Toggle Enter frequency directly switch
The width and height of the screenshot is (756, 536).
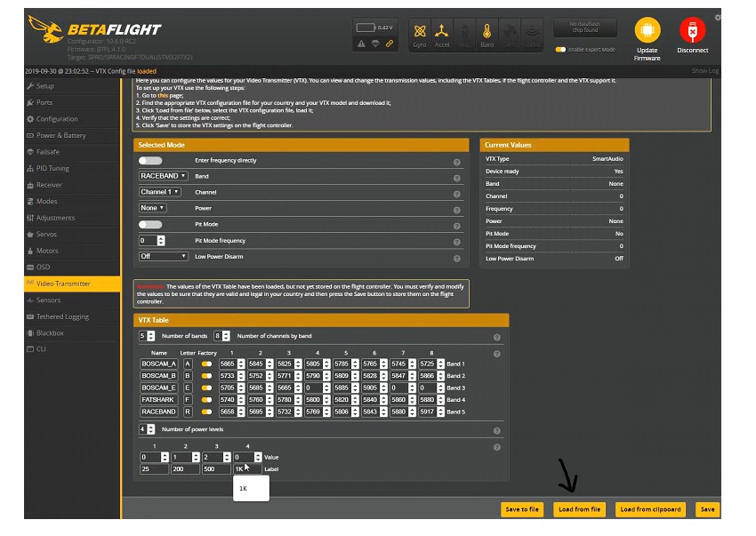point(150,161)
